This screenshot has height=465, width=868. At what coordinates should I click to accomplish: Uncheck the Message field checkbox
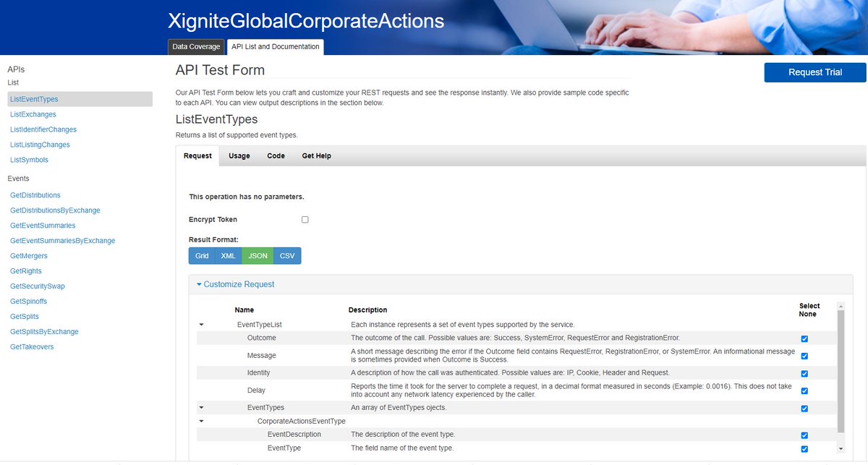tap(804, 356)
